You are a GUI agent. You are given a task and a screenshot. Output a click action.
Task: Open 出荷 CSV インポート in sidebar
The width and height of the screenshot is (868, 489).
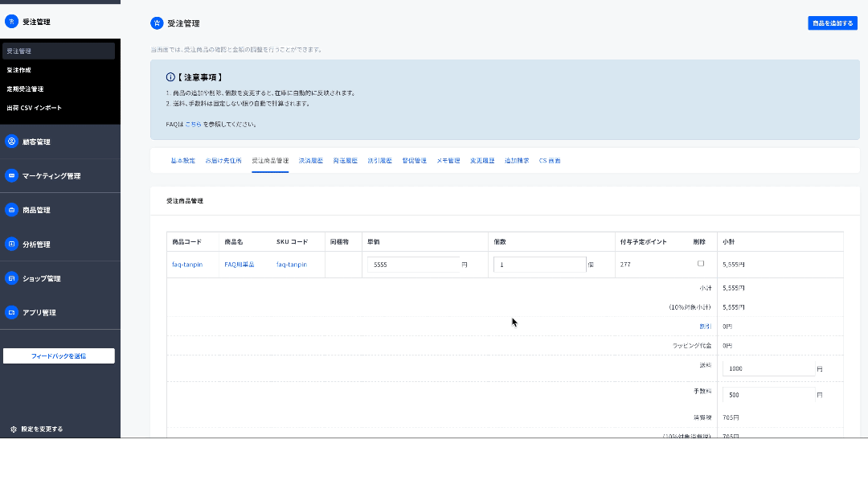[34, 108]
